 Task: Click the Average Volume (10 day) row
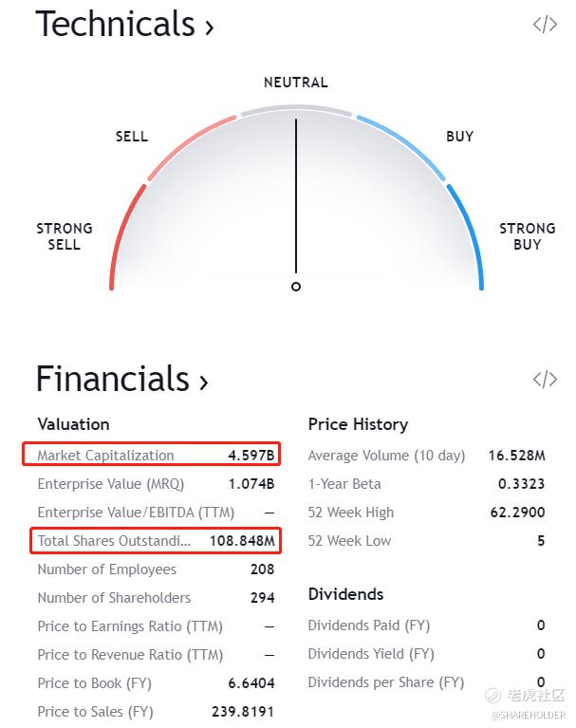(x=427, y=456)
